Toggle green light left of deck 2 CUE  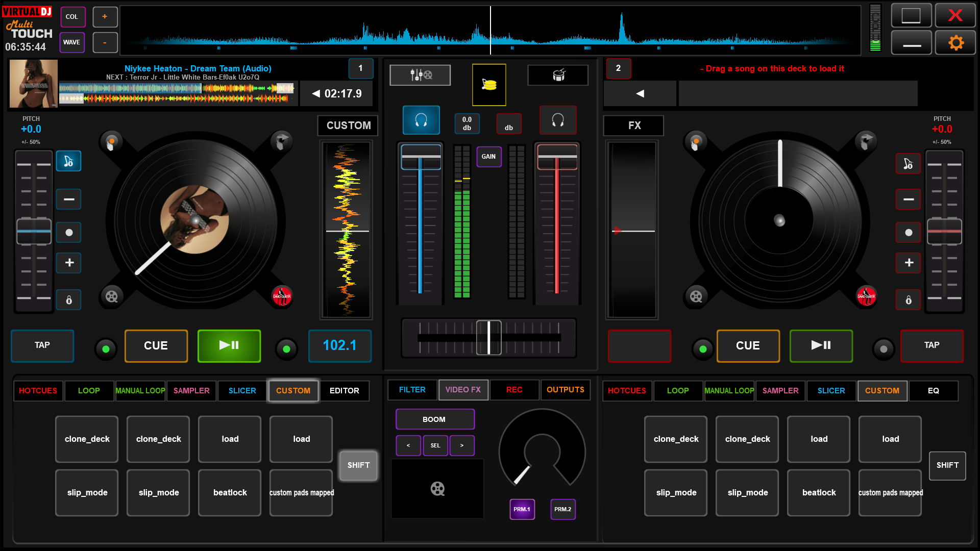pos(703,349)
